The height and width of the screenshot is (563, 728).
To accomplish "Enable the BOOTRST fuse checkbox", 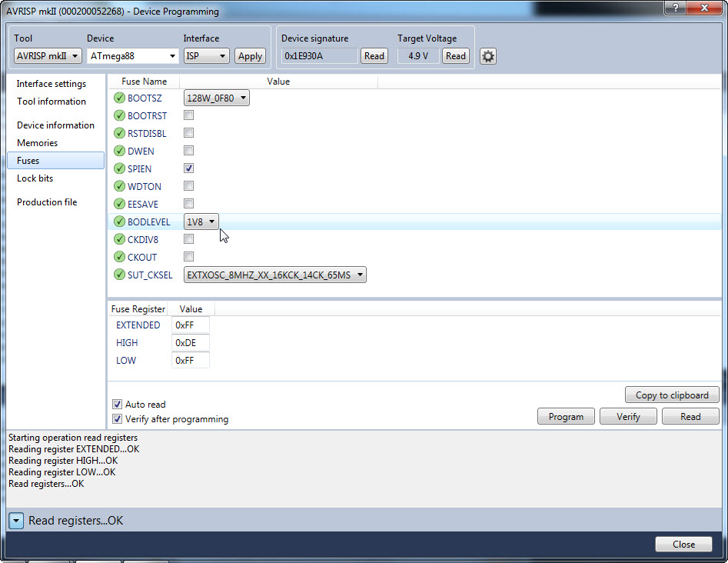I will [x=188, y=115].
